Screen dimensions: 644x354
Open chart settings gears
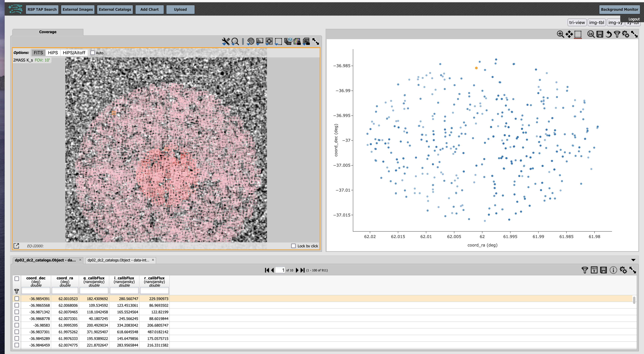point(626,34)
